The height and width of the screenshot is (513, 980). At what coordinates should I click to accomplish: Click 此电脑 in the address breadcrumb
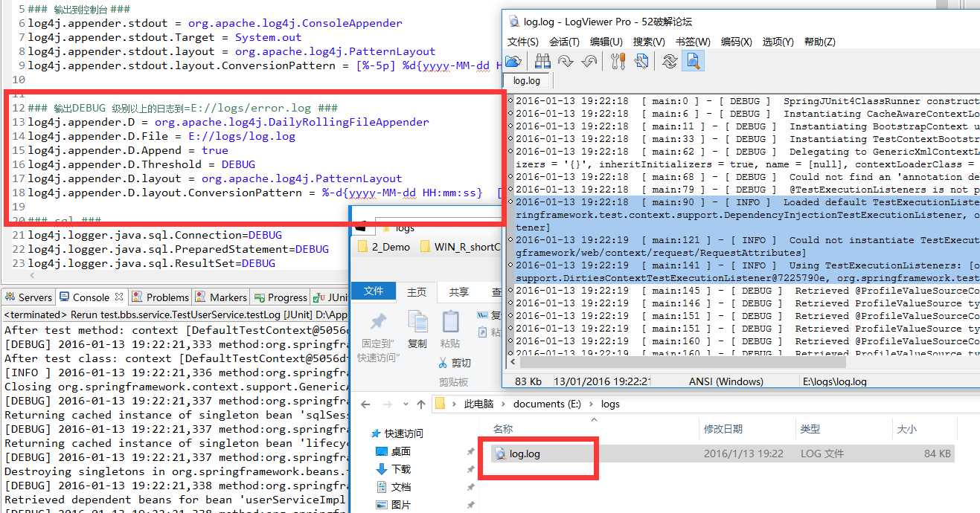(x=478, y=404)
